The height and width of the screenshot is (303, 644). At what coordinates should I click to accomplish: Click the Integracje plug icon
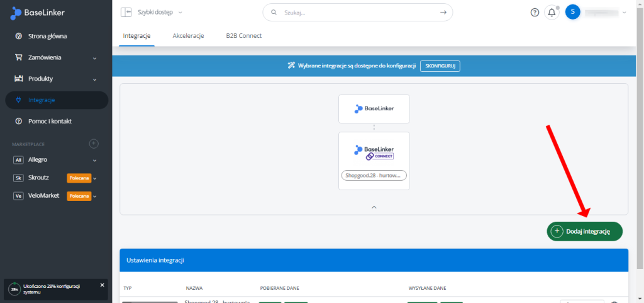click(x=18, y=100)
